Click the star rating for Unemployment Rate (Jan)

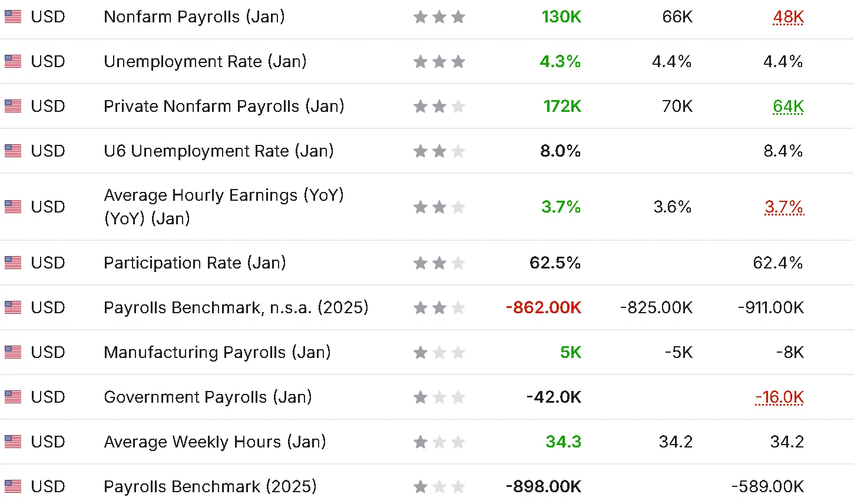(439, 61)
